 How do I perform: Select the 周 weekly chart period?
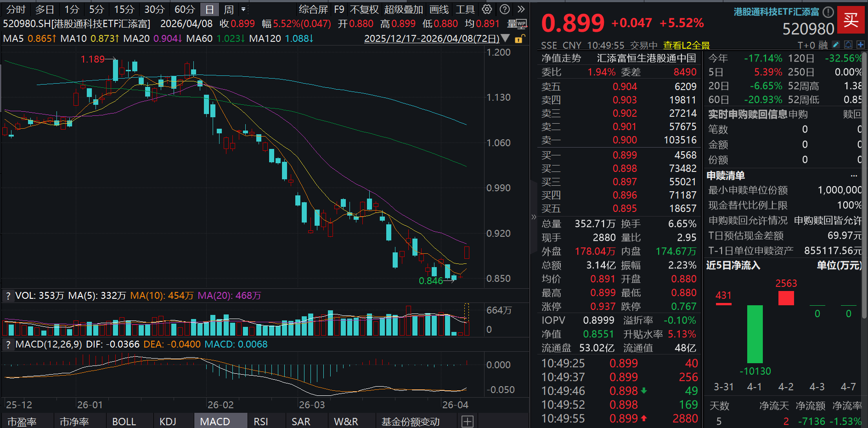pyautogui.click(x=229, y=9)
